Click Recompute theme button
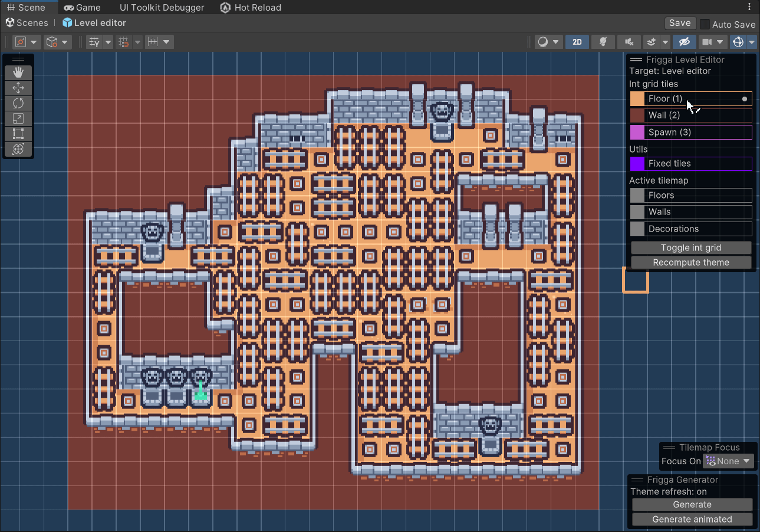 point(691,262)
